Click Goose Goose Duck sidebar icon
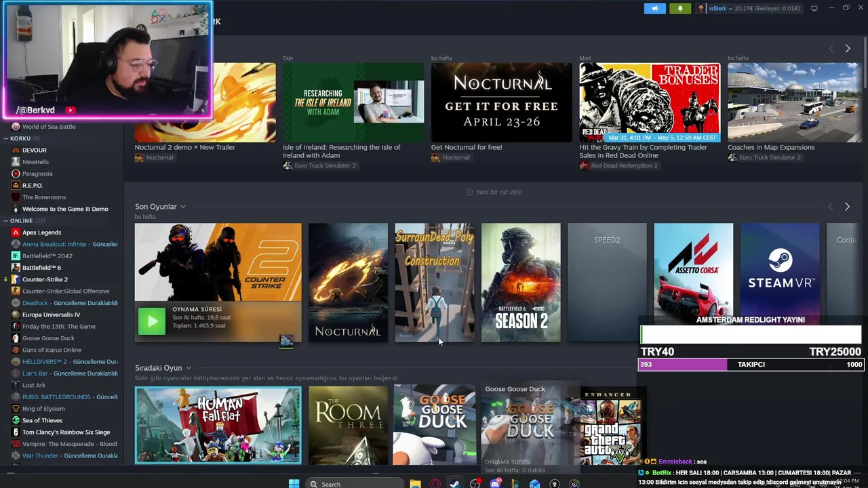 [16, 338]
